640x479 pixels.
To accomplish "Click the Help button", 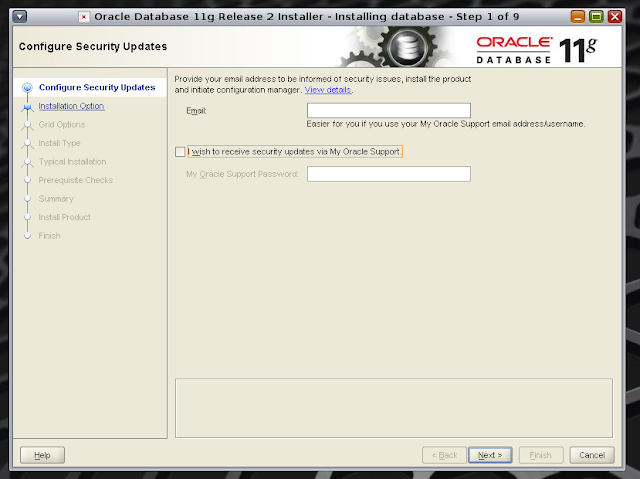I will [42, 455].
